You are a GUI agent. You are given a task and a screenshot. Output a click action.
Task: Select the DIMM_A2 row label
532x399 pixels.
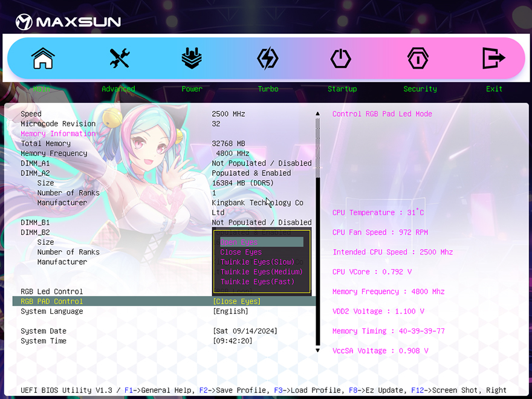pos(35,173)
